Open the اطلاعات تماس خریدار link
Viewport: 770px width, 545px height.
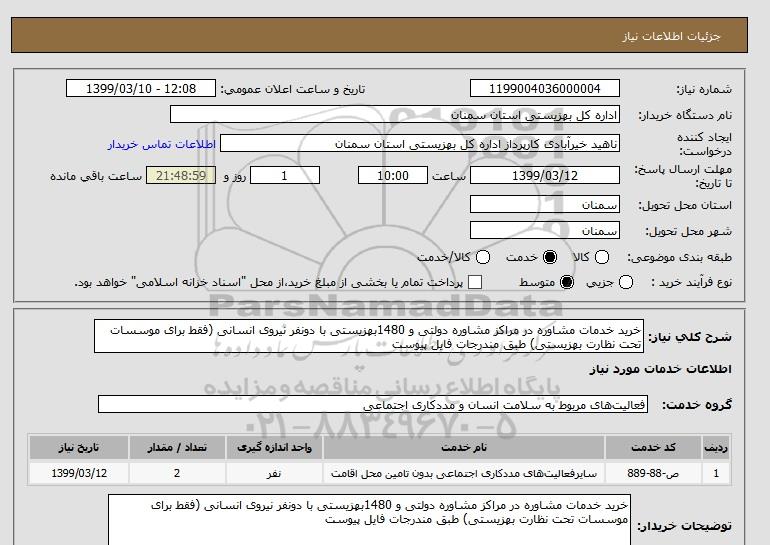[x=162, y=144]
